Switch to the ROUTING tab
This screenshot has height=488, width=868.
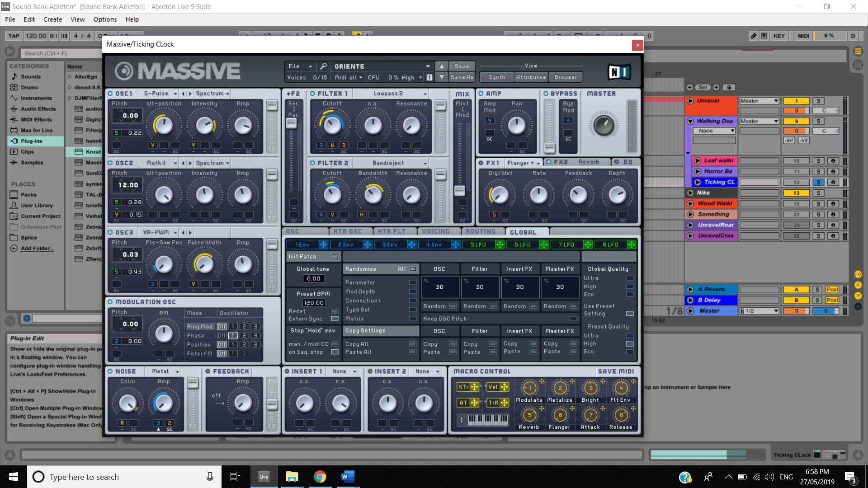coord(481,232)
